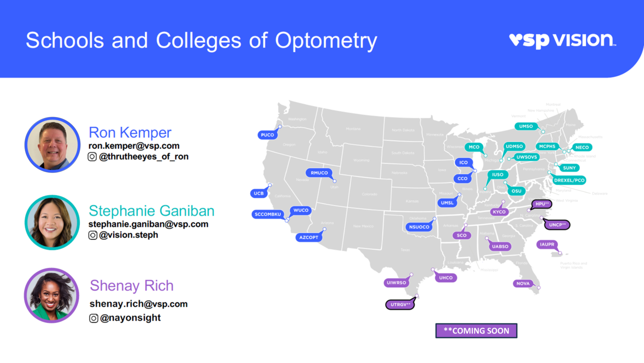This screenshot has width=644, height=363.
Task: Click the Shenay Rich name heading
Action: pos(131,286)
